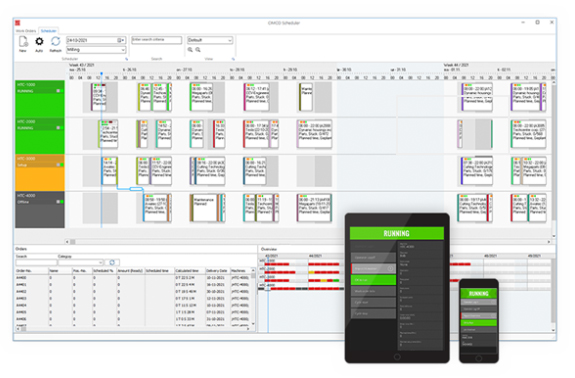Select the HTC-1000 running machine row
Screen dimensions: 575x378
40,99
